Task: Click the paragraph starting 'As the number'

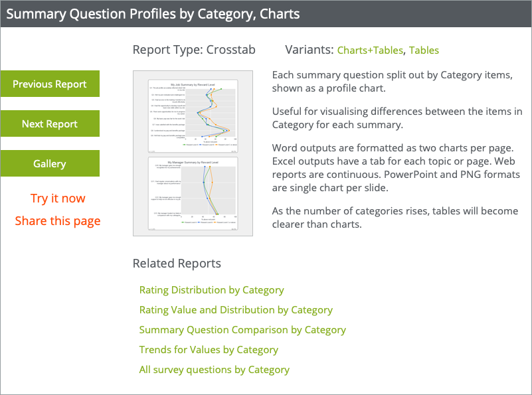Action: [x=395, y=217]
